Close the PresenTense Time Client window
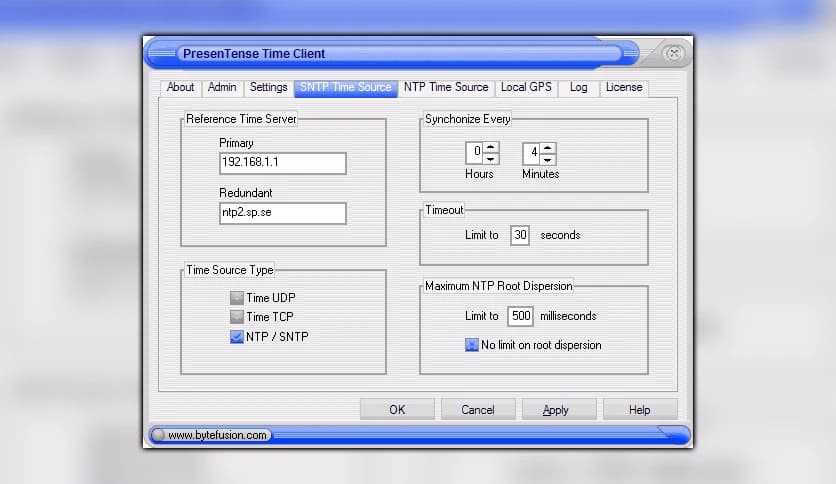This screenshot has width=836, height=484. tap(673, 53)
